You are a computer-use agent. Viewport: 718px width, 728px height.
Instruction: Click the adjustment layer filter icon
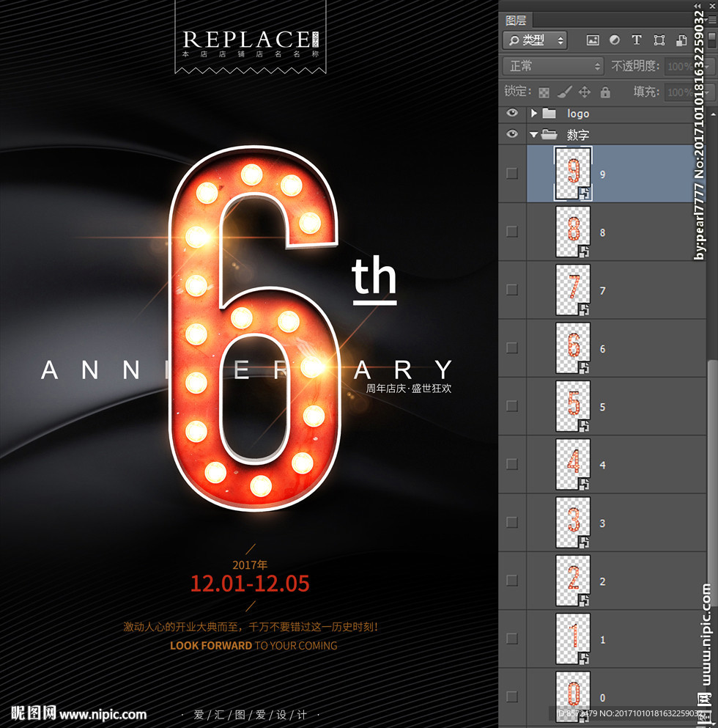tap(614, 40)
